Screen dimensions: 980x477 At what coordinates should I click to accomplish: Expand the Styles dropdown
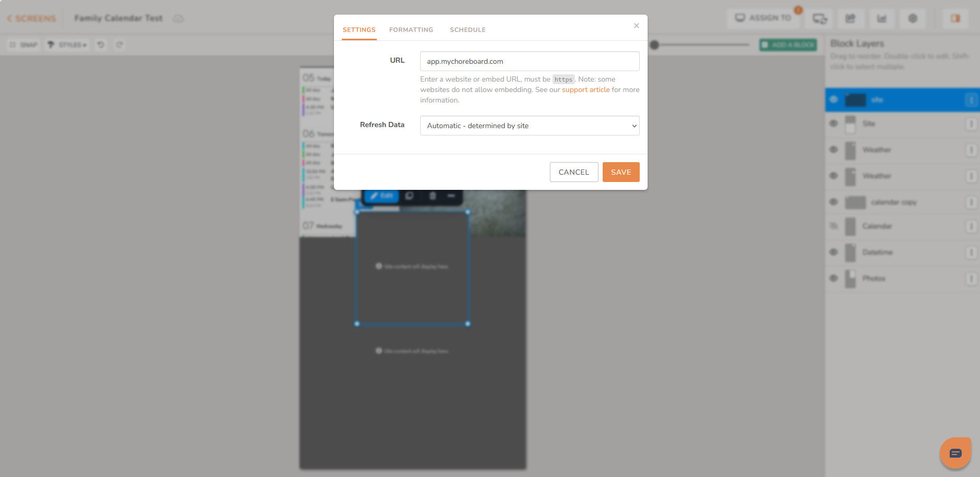(67, 45)
